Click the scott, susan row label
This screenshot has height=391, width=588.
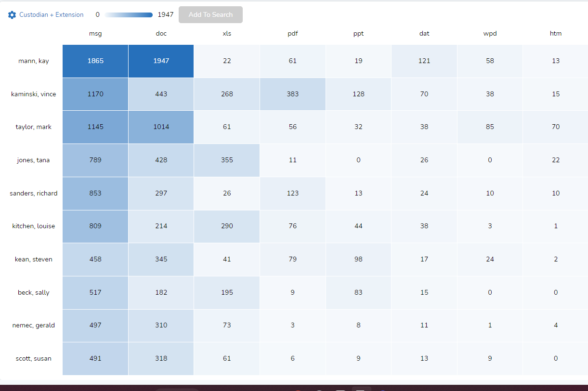[34, 359]
